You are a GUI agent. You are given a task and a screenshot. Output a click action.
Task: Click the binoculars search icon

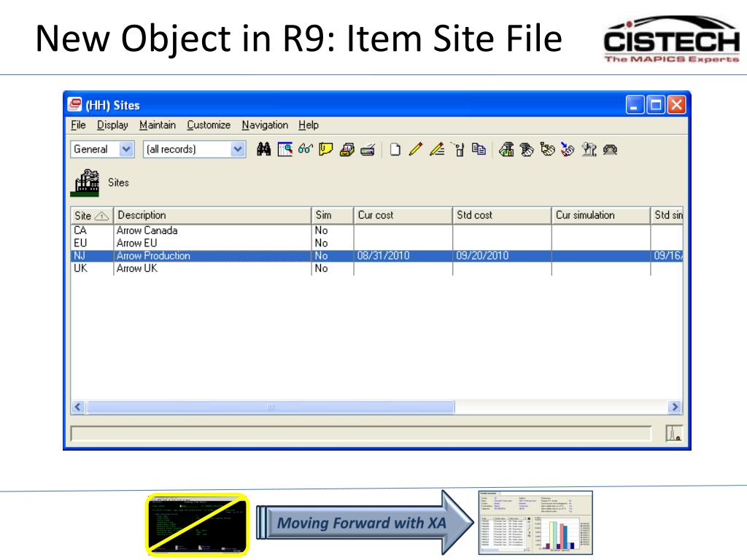tap(263, 149)
